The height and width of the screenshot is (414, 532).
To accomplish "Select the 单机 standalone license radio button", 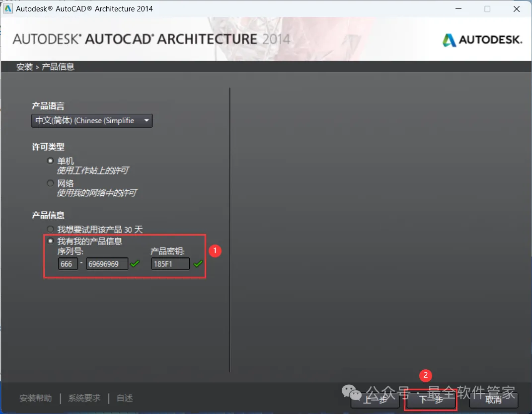I will pyautogui.click(x=50, y=161).
